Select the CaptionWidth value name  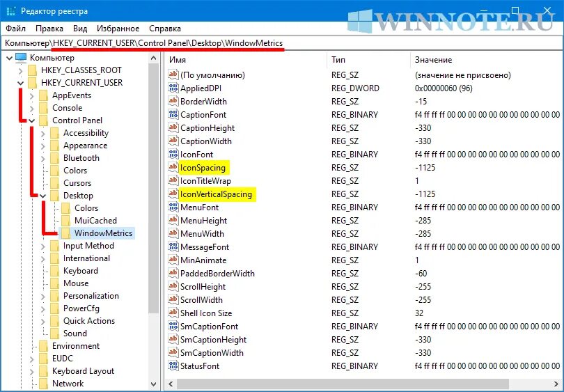pyautogui.click(x=205, y=141)
